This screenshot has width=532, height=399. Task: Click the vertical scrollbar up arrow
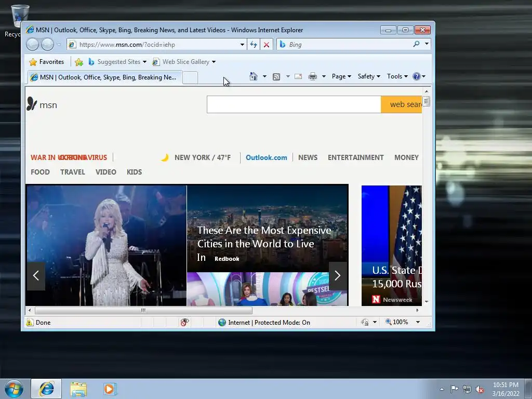point(427,91)
